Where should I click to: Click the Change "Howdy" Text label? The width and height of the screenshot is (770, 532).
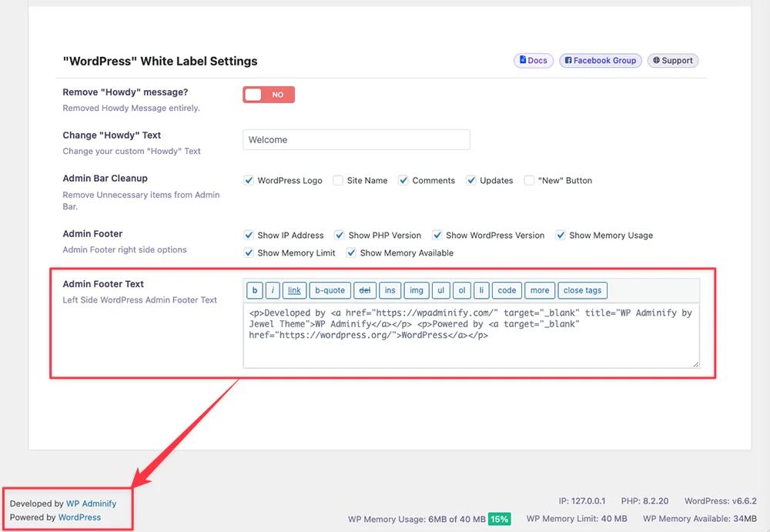[x=112, y=135]
